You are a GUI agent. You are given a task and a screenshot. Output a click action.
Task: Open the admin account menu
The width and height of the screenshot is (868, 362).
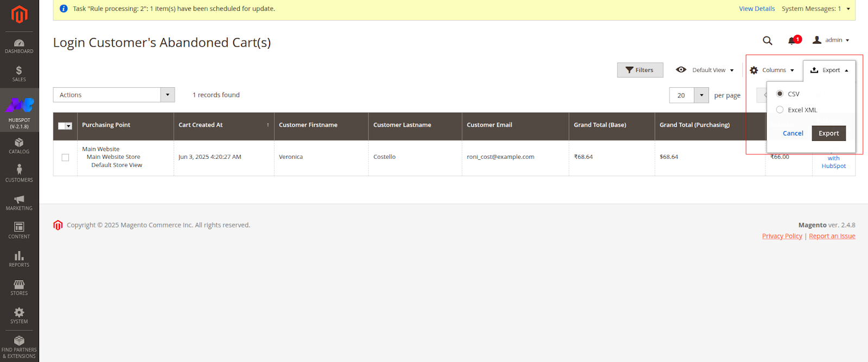[x=831, y=40]
